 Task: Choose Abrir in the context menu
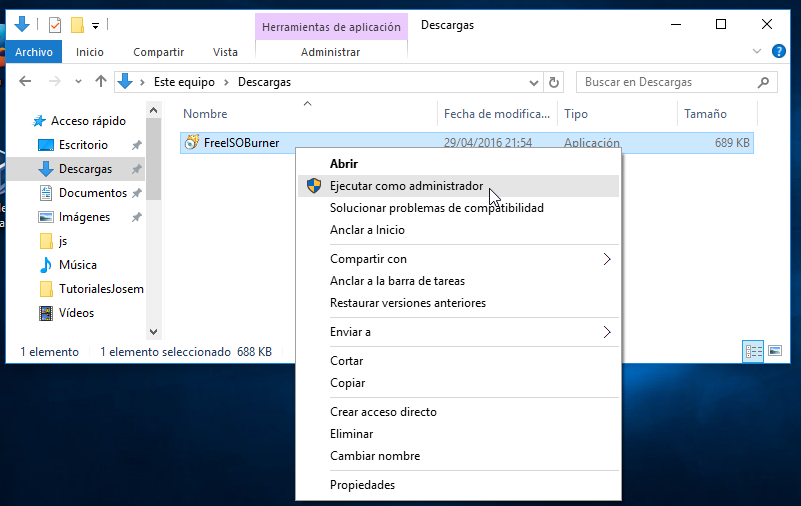click(x=344, y=164)
